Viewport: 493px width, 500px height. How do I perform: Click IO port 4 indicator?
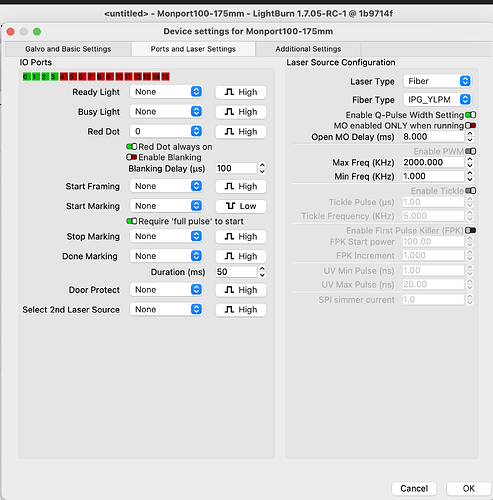(63, 77)
